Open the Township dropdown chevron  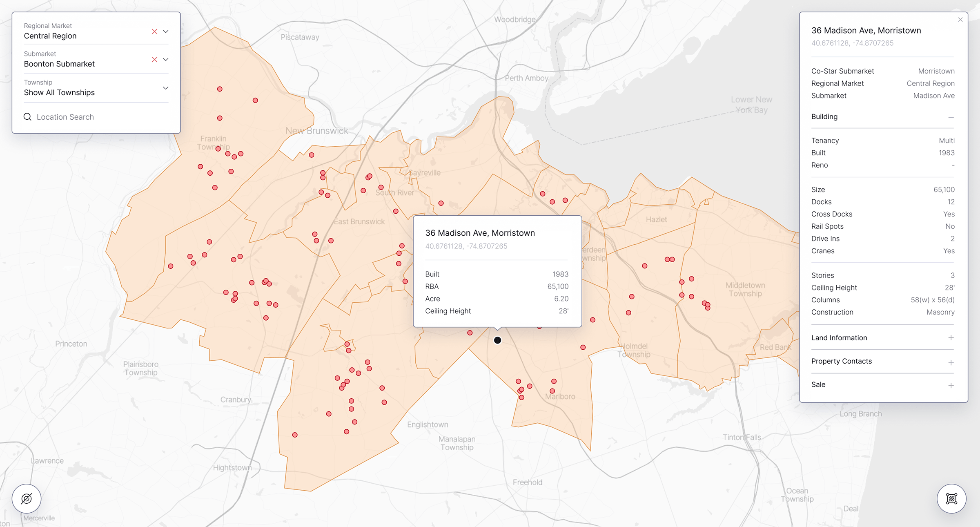(x=166, y=88)
